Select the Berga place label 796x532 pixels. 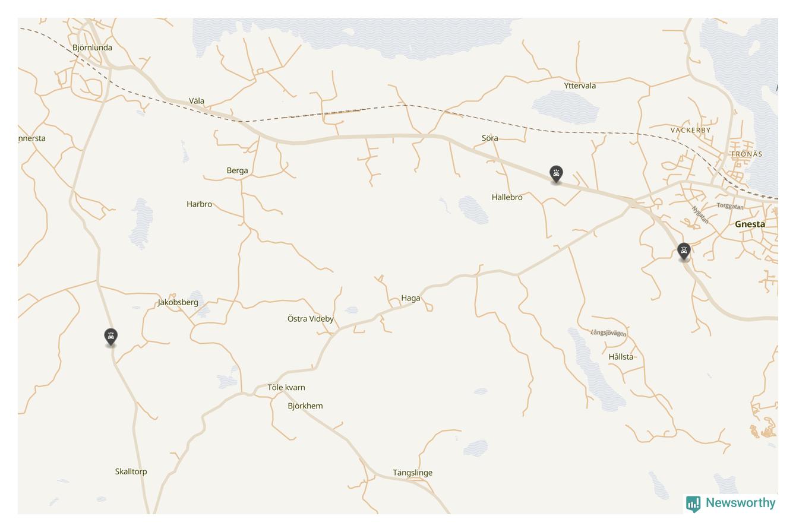tap(237, 170)
